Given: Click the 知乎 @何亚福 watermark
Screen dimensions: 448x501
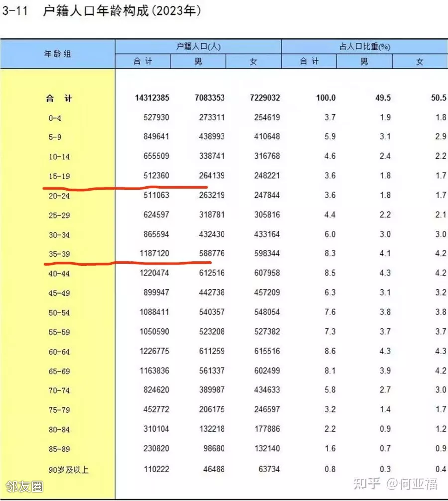Looking at the screenshot, I should tap(396, 483).
